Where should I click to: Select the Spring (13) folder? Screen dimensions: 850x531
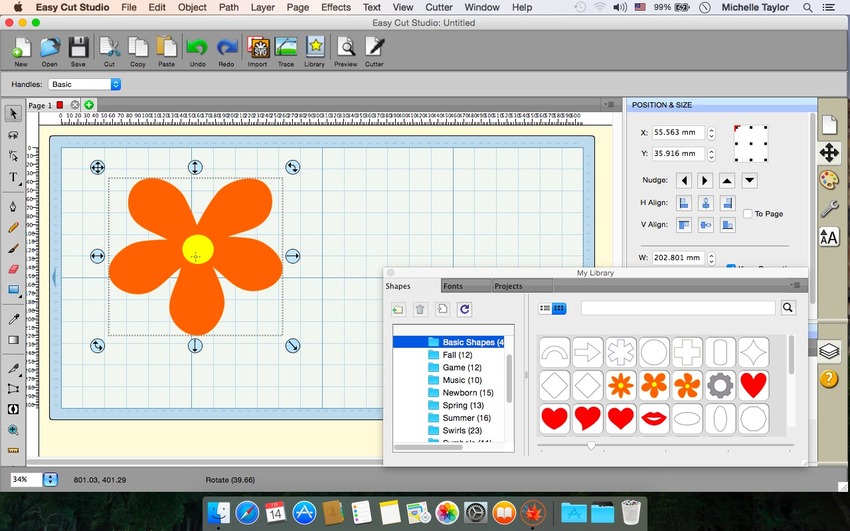[x=461, y=405]
